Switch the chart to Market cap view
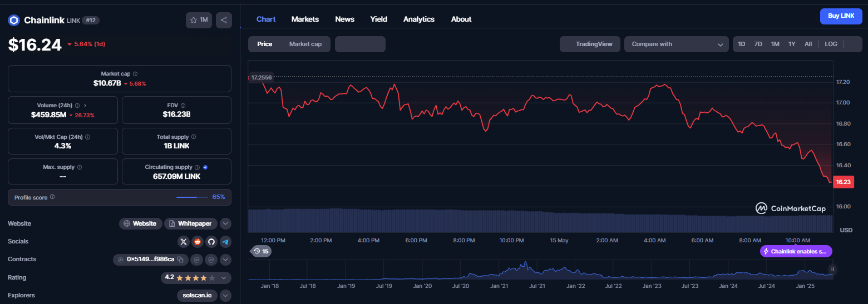868x304 pixels. click(305, 44)
